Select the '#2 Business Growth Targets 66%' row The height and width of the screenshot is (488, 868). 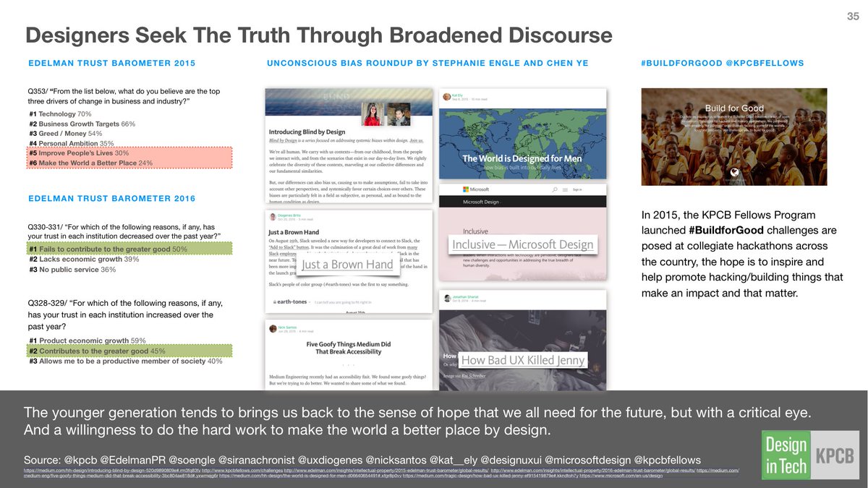82,124
